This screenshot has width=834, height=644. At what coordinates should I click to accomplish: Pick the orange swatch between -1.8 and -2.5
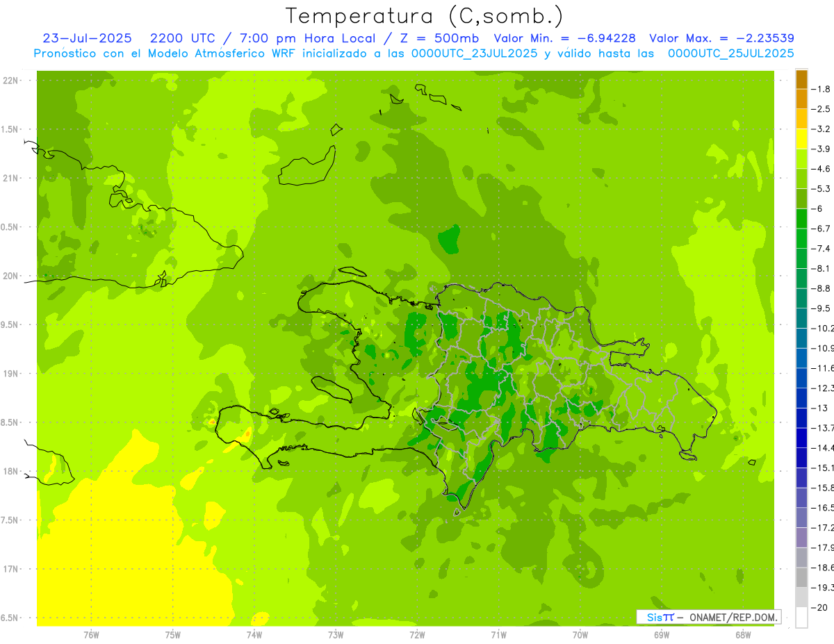(801, 99)
